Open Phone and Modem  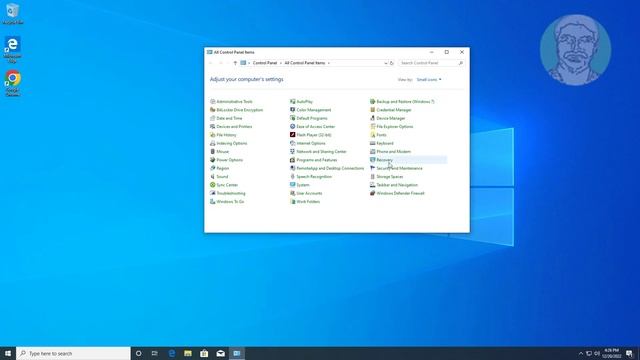(x=390, y=151)
